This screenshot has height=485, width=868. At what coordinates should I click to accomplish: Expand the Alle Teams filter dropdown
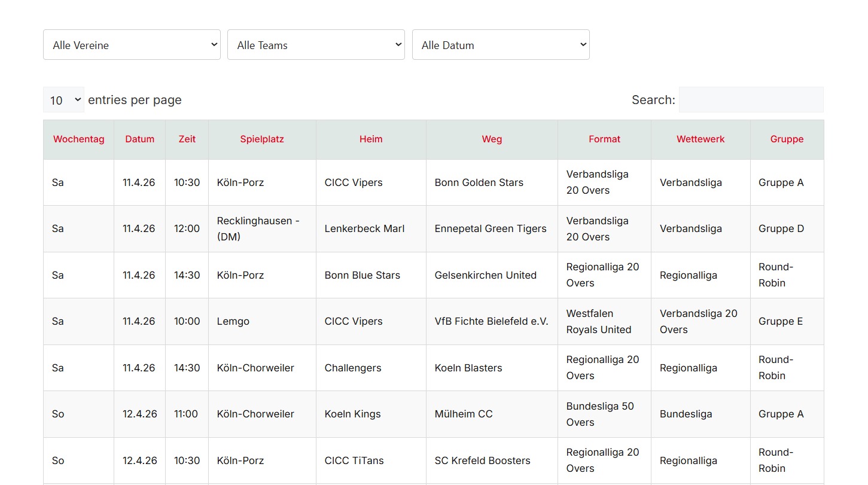316,45
